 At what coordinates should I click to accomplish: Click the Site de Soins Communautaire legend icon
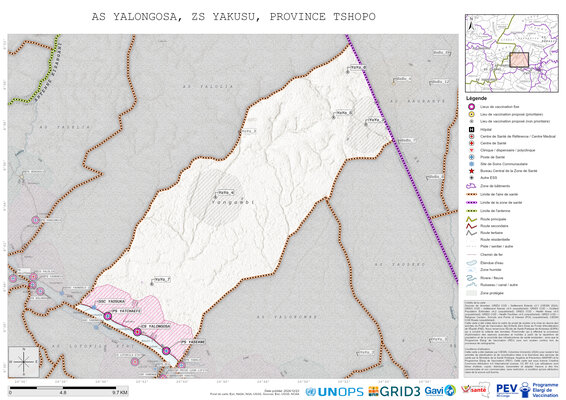click(x=471, y=164)
